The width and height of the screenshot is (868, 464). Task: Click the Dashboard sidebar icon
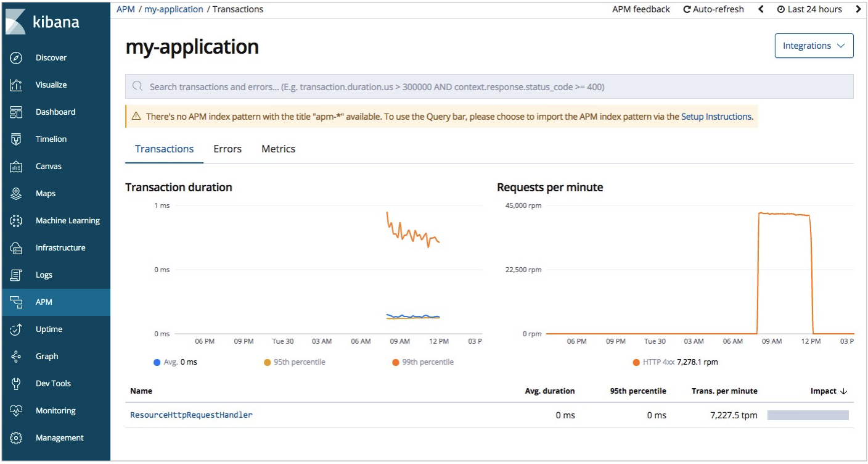[17, 112]
